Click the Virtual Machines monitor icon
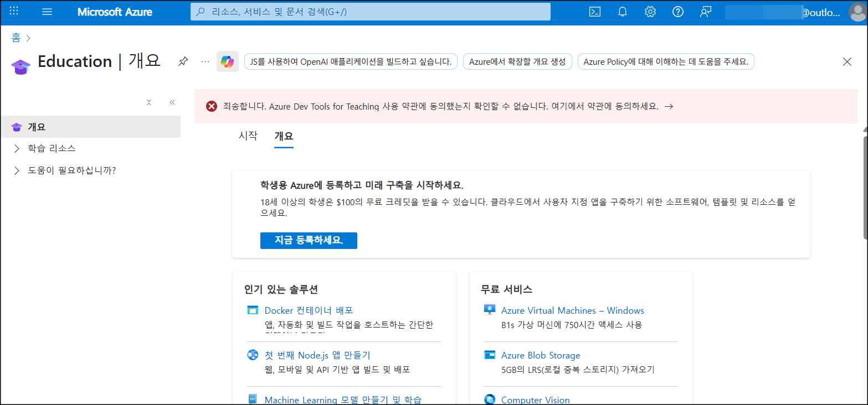The height and width of the screenshot is (405, 868). pos(489,310)
